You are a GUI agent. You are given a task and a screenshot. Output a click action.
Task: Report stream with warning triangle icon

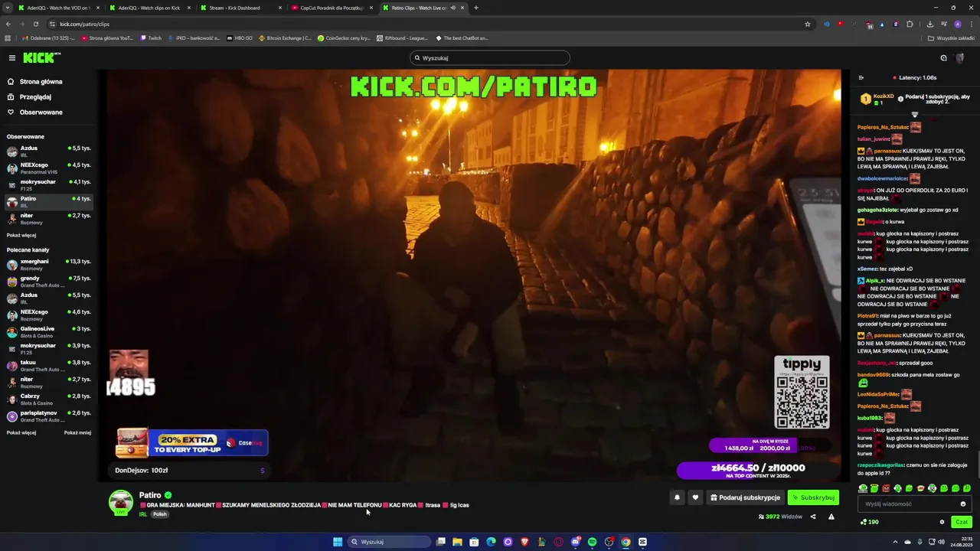[831, 517]
